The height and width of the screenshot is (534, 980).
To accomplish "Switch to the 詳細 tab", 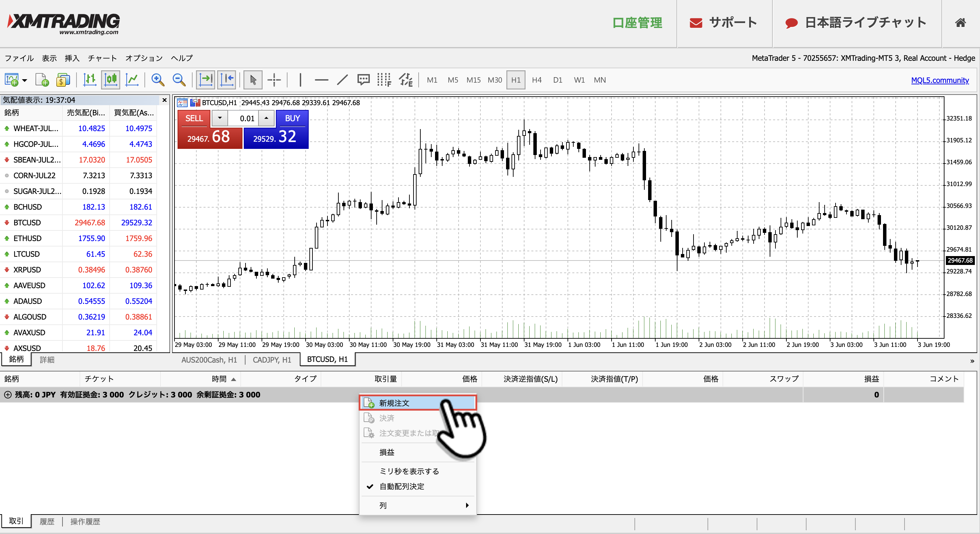I will [47, 360].
